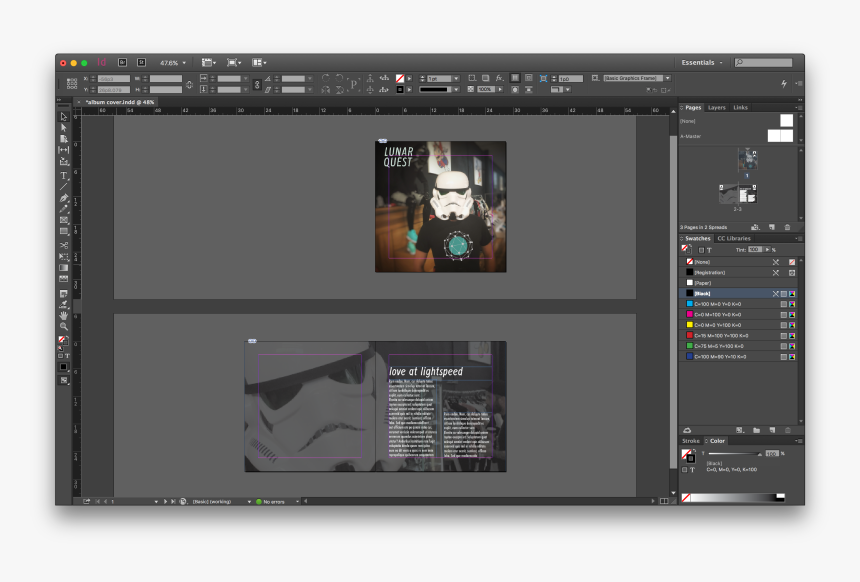
Task: Select pages 2-3 spread thumbnail
Action: (738, 194)
